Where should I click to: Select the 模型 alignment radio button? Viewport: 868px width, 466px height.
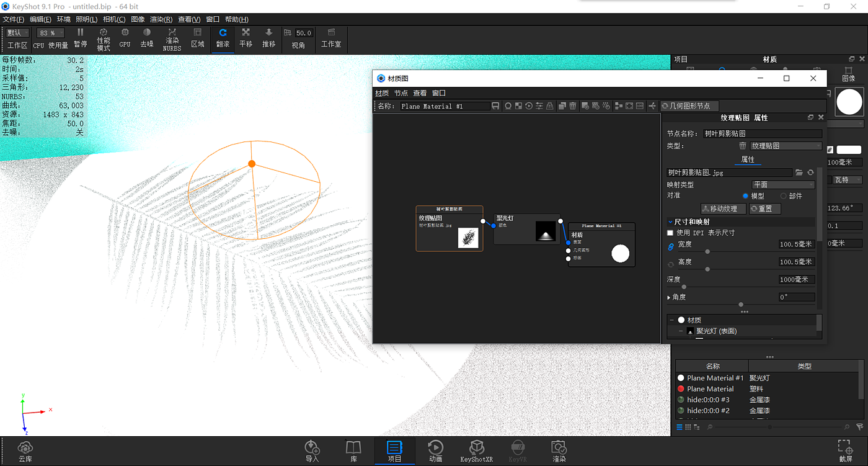[745, 196]
